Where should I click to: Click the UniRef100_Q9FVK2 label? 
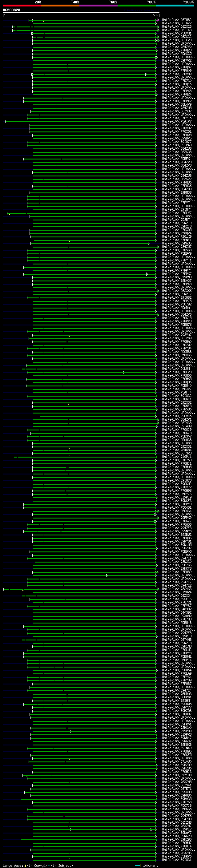177,60
